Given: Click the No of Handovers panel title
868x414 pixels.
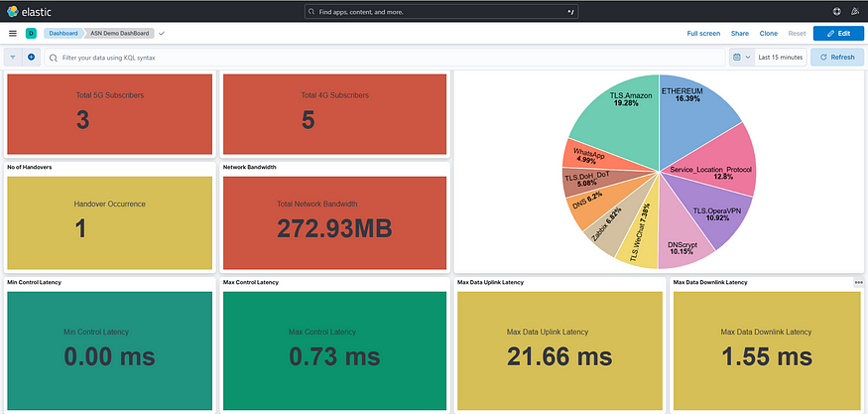Looking at the screenshot, I should click(30, 167).
